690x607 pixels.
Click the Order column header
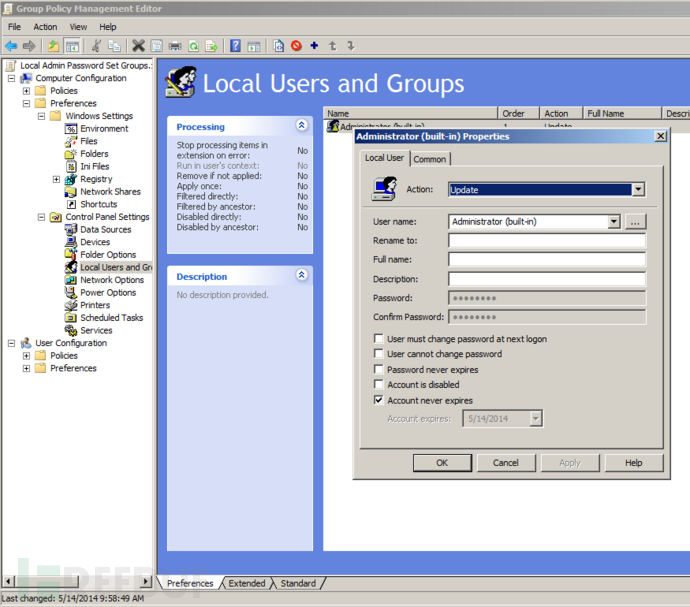[x=518, y=114]
